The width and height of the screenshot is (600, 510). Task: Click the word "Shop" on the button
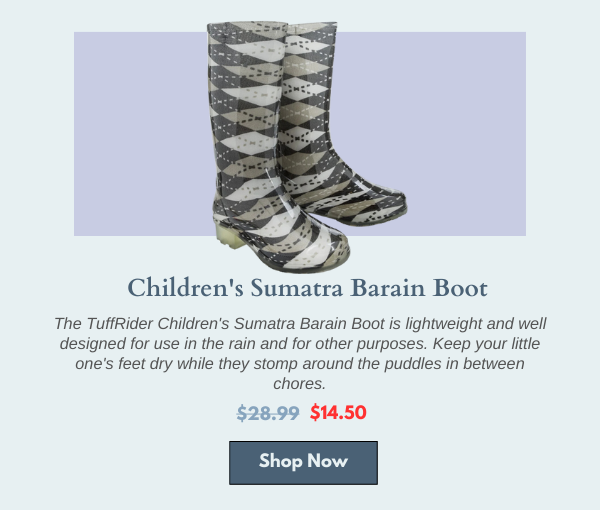click(280, 461)
